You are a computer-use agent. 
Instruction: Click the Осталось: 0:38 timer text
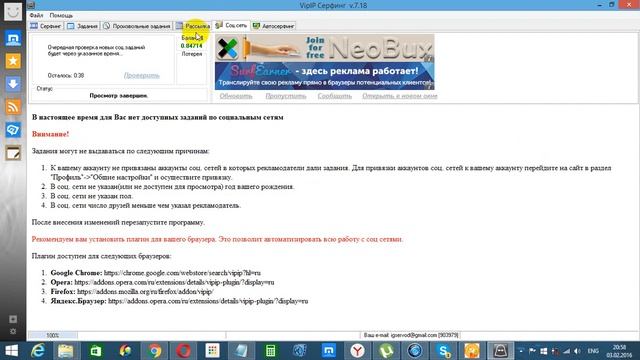click(x=66, y=76)
